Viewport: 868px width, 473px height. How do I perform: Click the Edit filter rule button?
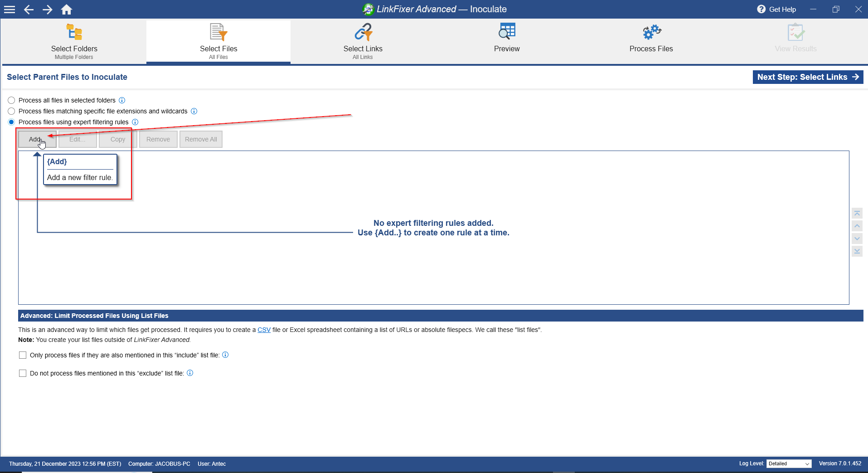78,139
